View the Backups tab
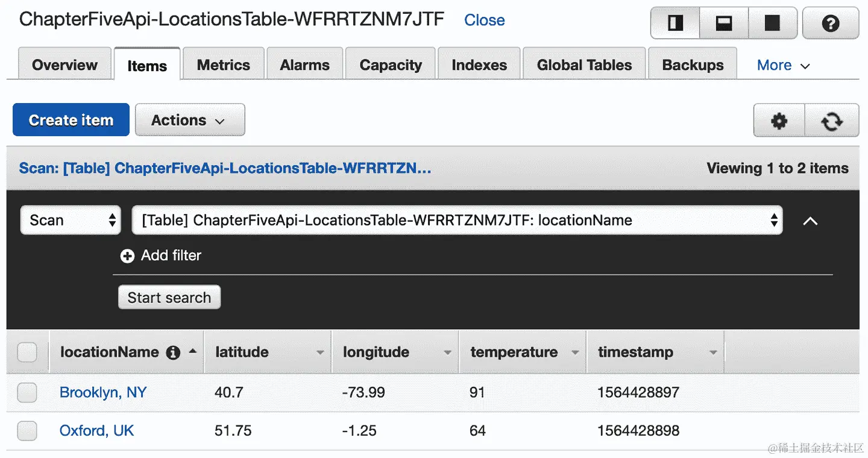The image size is (868, 458). coord(693,64)
